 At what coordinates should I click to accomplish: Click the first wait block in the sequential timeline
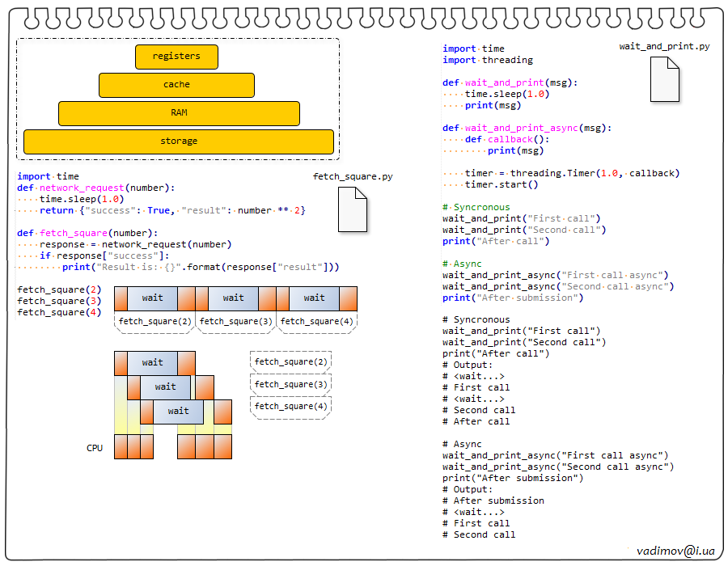[153, 298]
